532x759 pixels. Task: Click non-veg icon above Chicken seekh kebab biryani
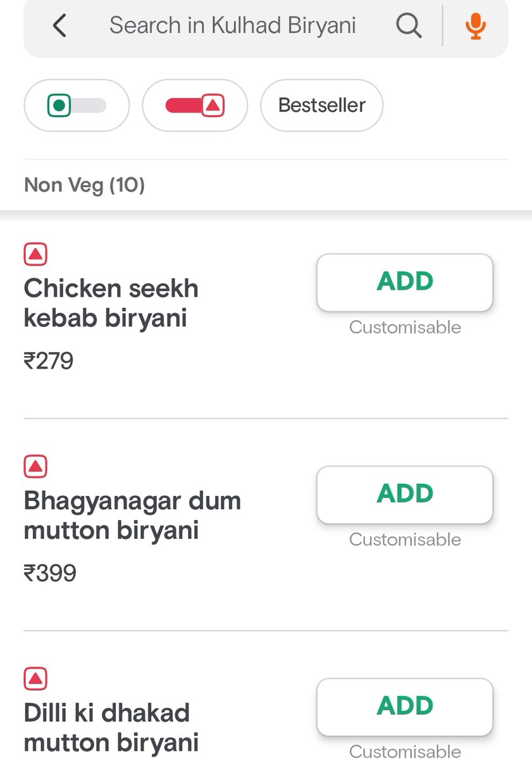pyautogui.click(x=36, y=254)
